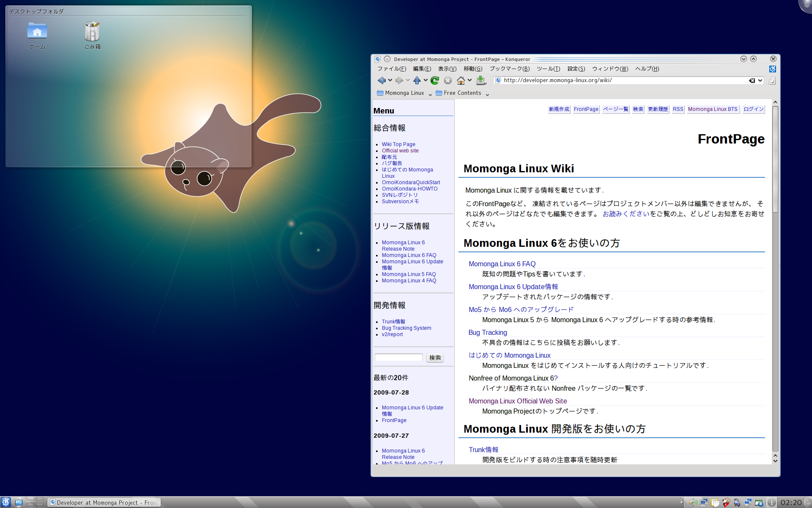Open Momonga Linux BTS link
Screen dimensions: 812x508
[x=713, y=109]
